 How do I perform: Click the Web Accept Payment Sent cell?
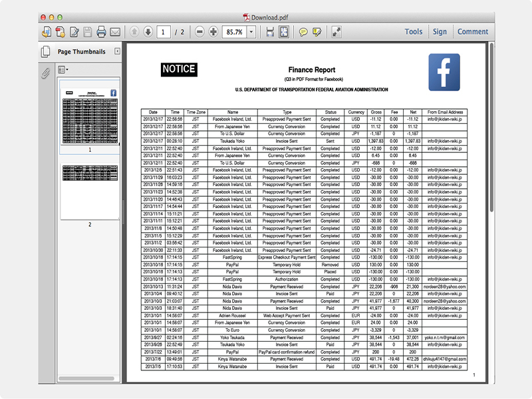[x=287, y=315]
